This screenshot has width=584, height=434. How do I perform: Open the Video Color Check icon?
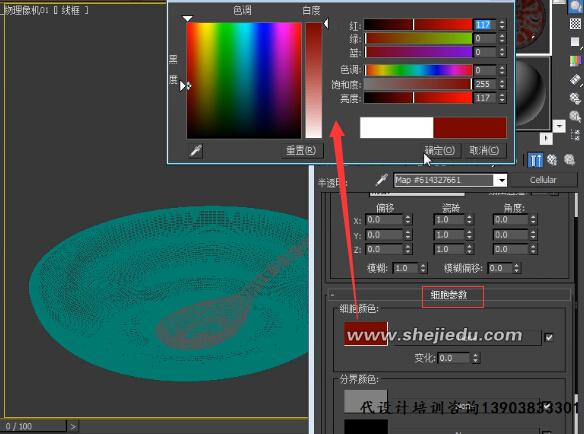[575, 61]
